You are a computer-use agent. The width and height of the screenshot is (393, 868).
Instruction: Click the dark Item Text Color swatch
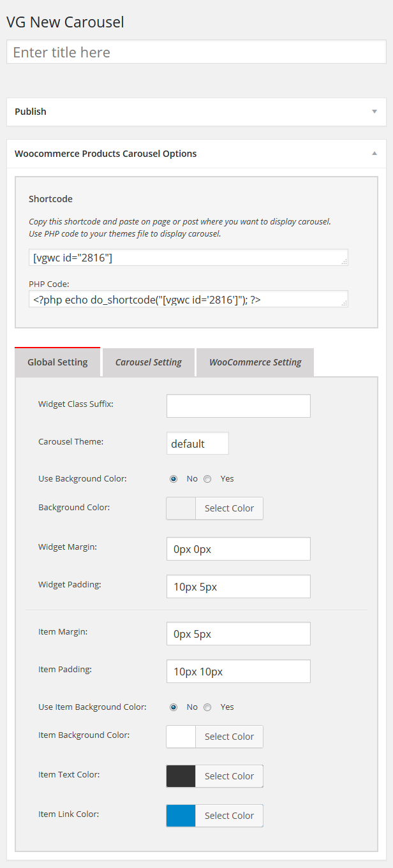181,776
